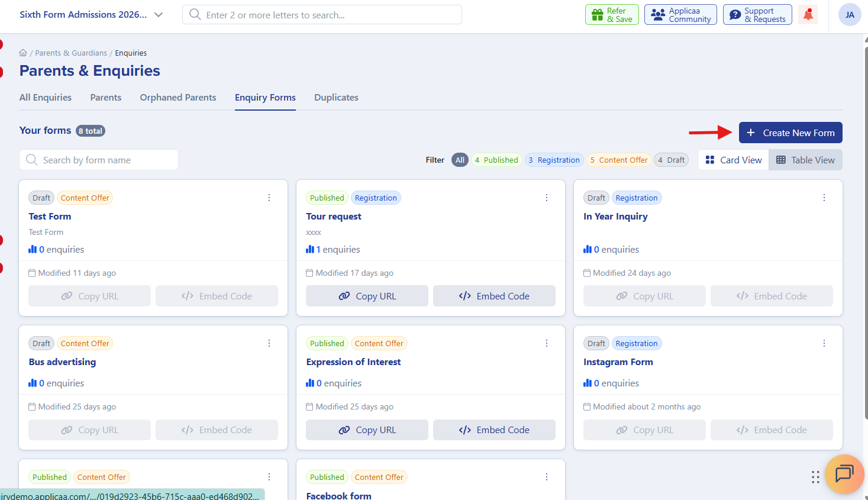868x500 pixels.
Task: Copy URL for Tour request form
Action: (367, 296)
